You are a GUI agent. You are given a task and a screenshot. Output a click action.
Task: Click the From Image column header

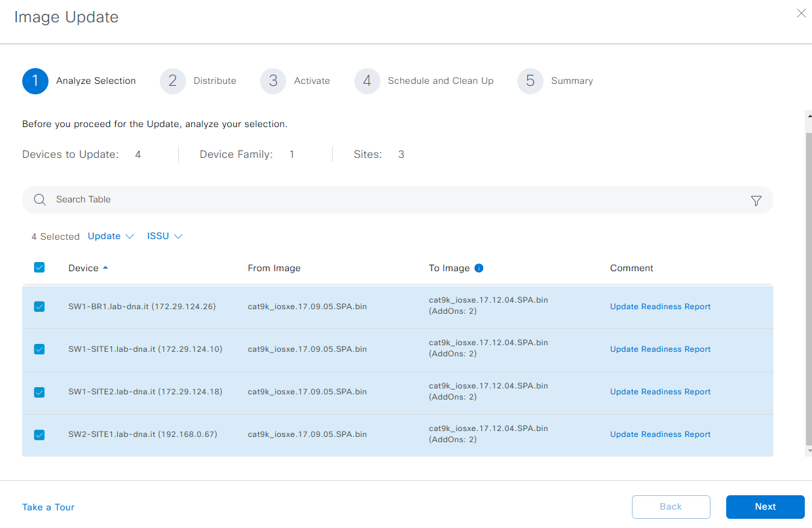click(x=274, y=268)
